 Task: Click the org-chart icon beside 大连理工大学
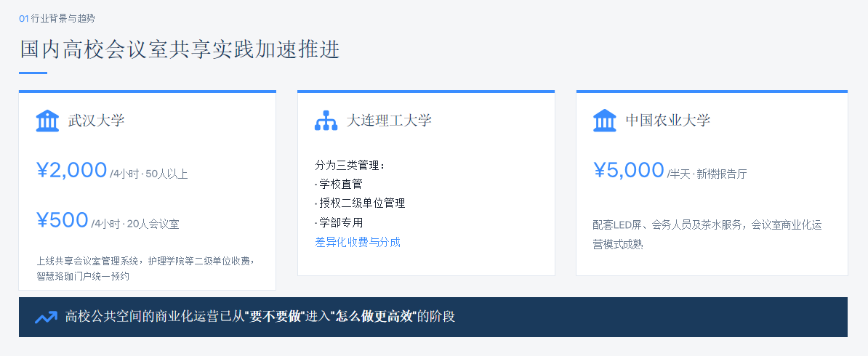[326, 121]
